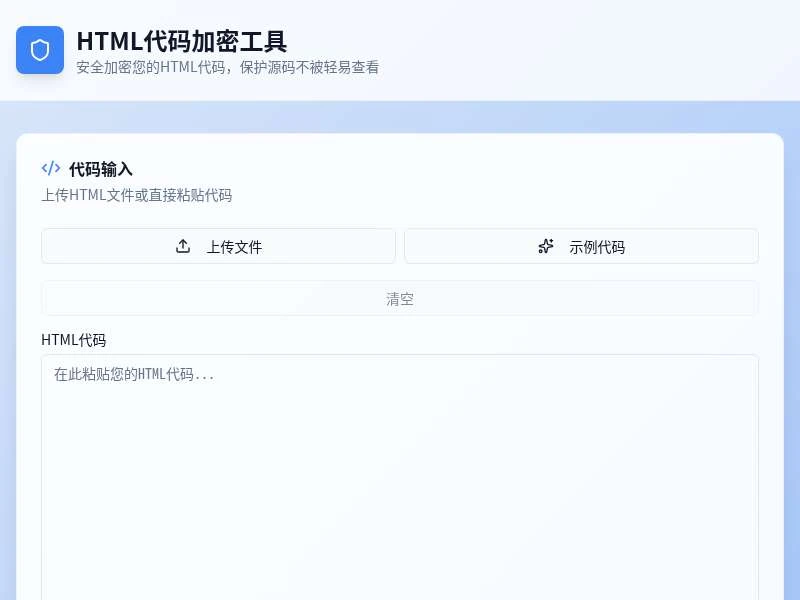Click the hint 上传HTML文件或直接粘贴代码
800x600 pixels.
[x=137, y=195]
